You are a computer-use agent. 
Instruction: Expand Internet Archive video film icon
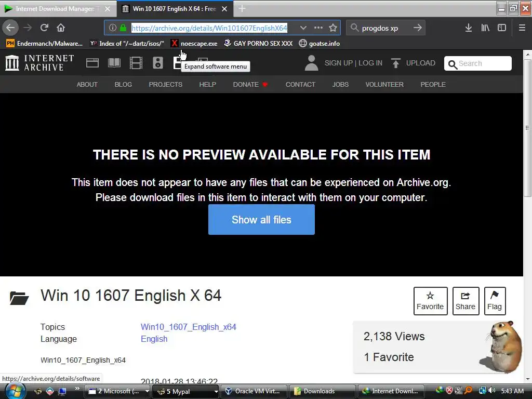point(136,63)
